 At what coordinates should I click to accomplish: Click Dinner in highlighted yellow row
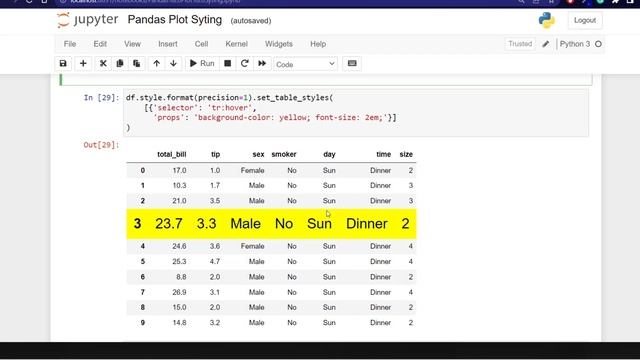click(367, 224)
